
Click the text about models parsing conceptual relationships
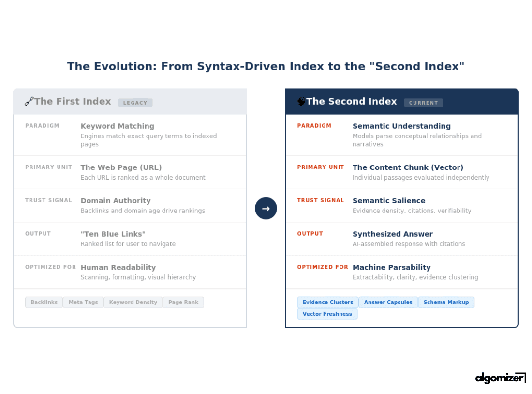pos(417,140)
